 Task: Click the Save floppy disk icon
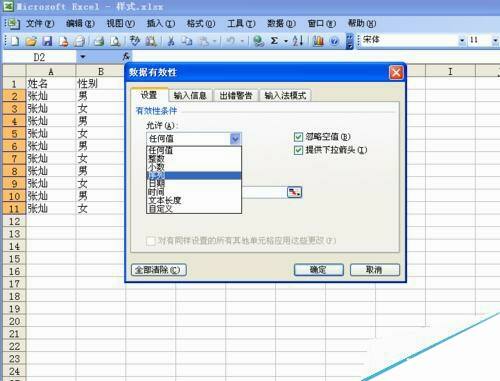pyautogui.click(x=47, y=41)
